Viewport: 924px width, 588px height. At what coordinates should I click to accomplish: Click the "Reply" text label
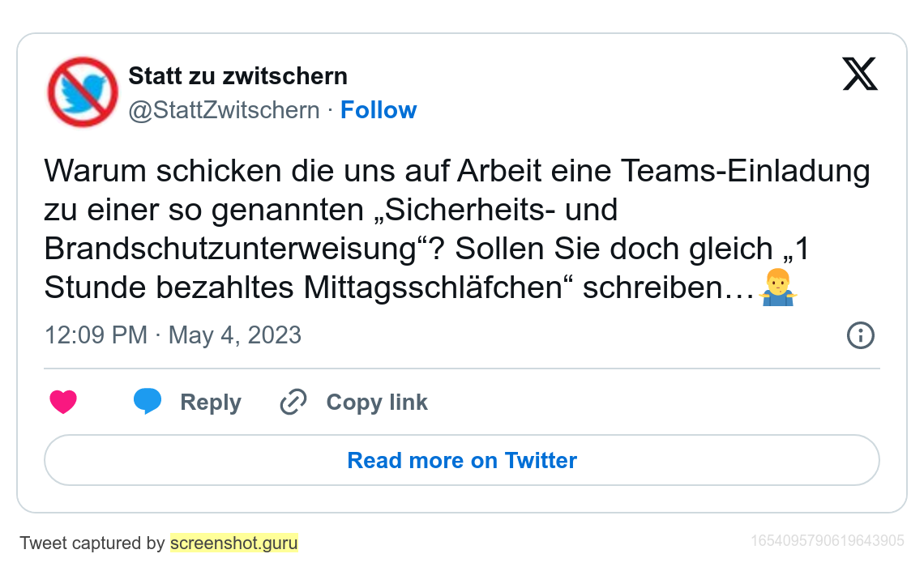(211, 403)
